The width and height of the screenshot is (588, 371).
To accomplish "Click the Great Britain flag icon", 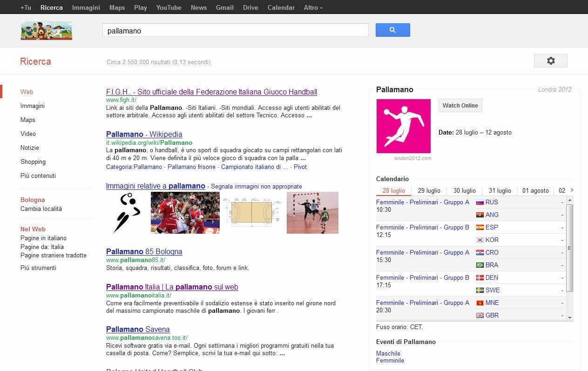I will tap(480, 316).
